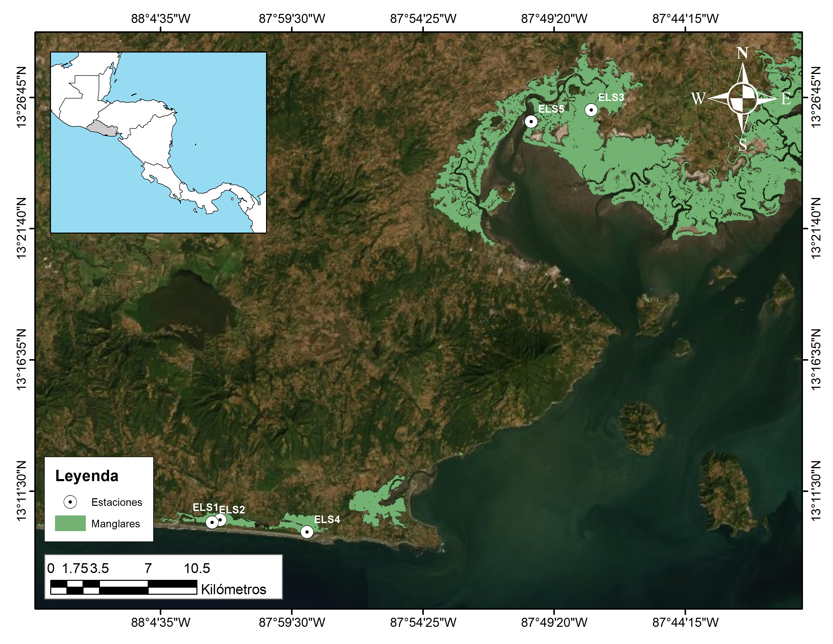This screenshot has height=644, width=833.
Task: Click the Kilómetros scale label
Action: (x=233, y=589)
